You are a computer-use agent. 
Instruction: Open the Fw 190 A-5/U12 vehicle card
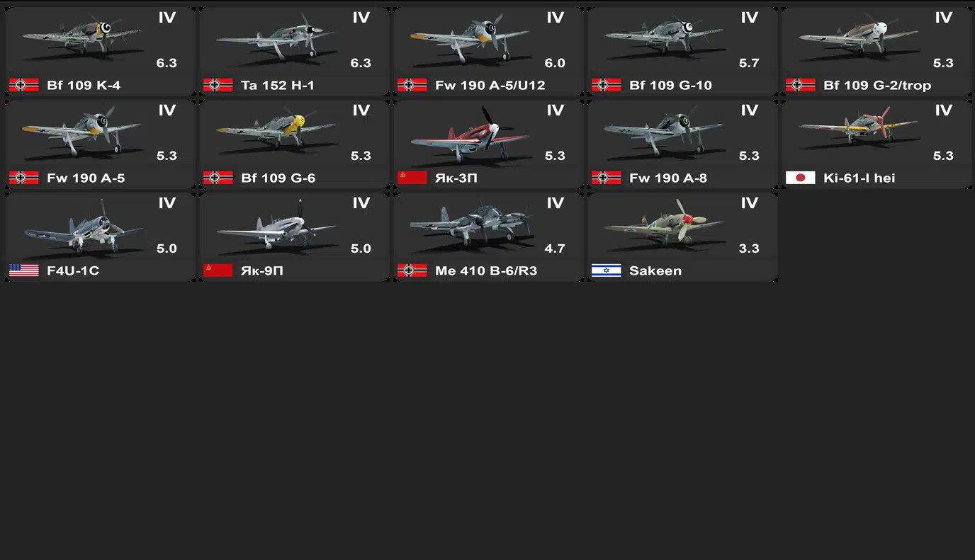(x=488, y=52)
